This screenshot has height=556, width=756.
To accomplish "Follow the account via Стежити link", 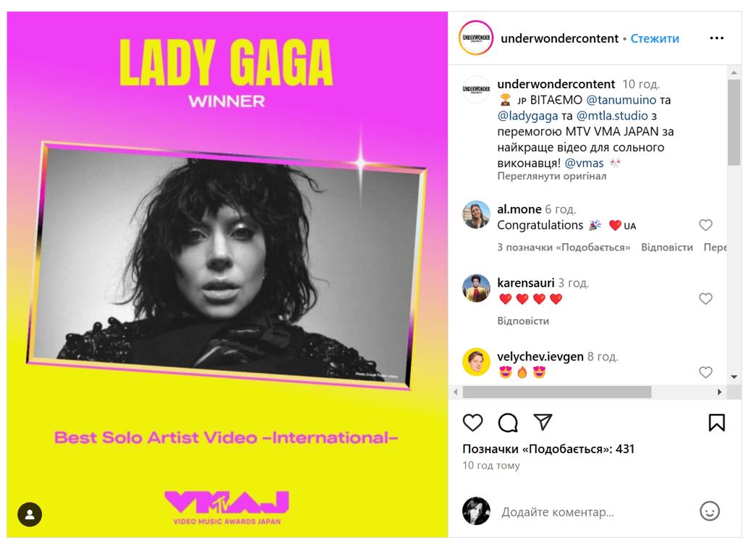I will pos(655,38).
